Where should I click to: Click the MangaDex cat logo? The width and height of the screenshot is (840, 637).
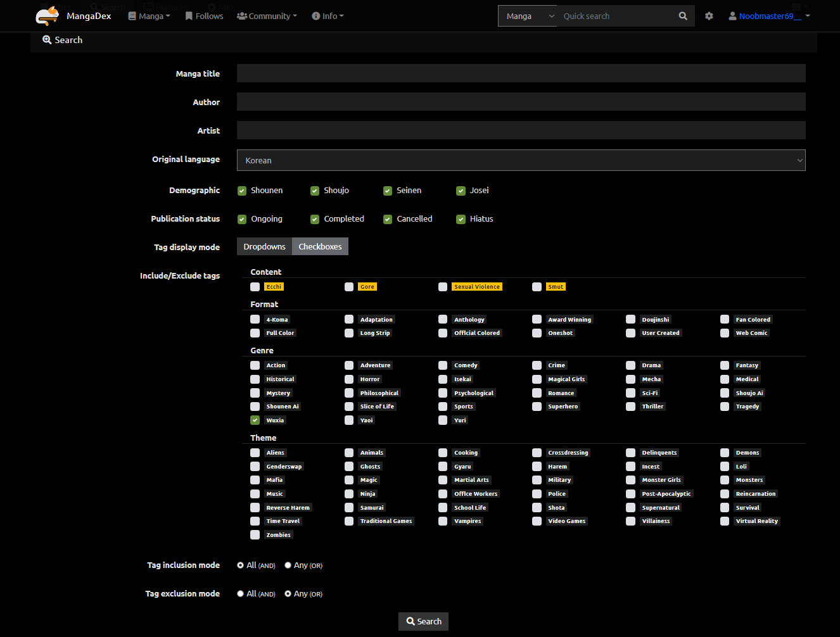[48, 16]
